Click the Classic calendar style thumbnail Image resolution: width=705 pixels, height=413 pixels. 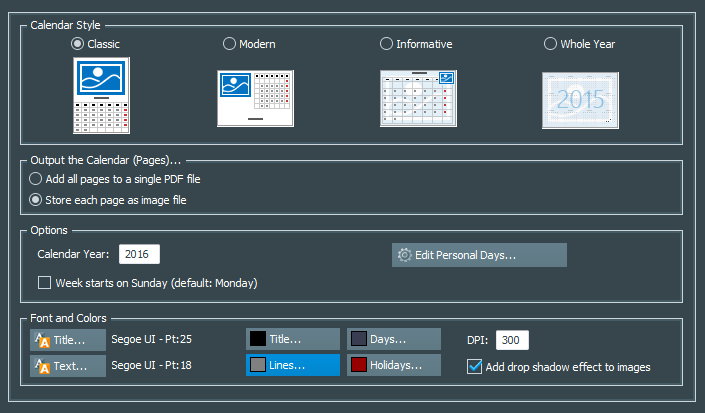(103, 95)
